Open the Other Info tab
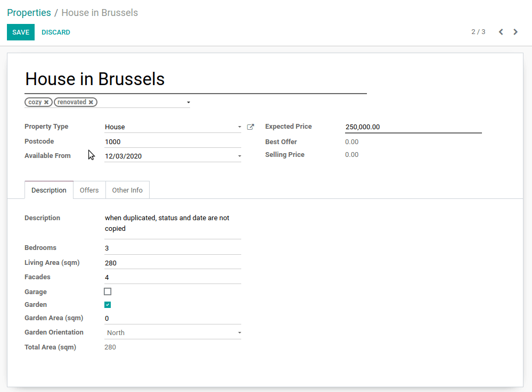The height and width of the screenshot is (392, 532). [x=127, y=190]
